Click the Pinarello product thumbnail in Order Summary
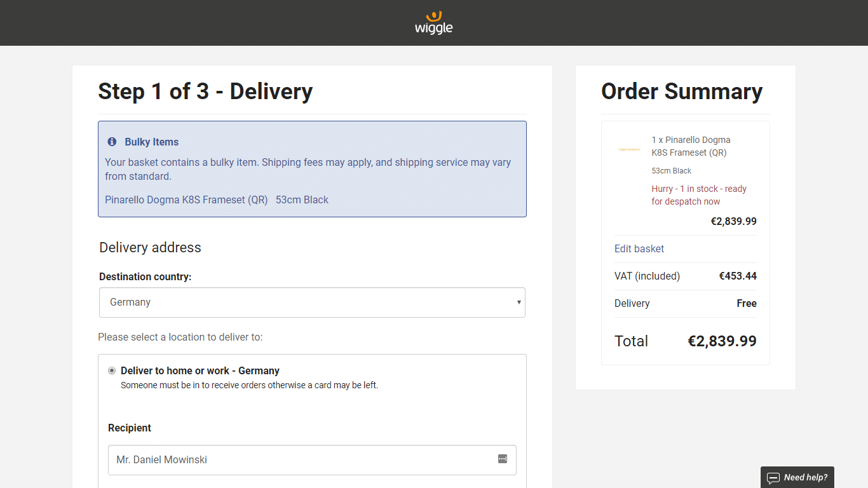Viewport: 868px width, 488px height. (x=630, y=149)
